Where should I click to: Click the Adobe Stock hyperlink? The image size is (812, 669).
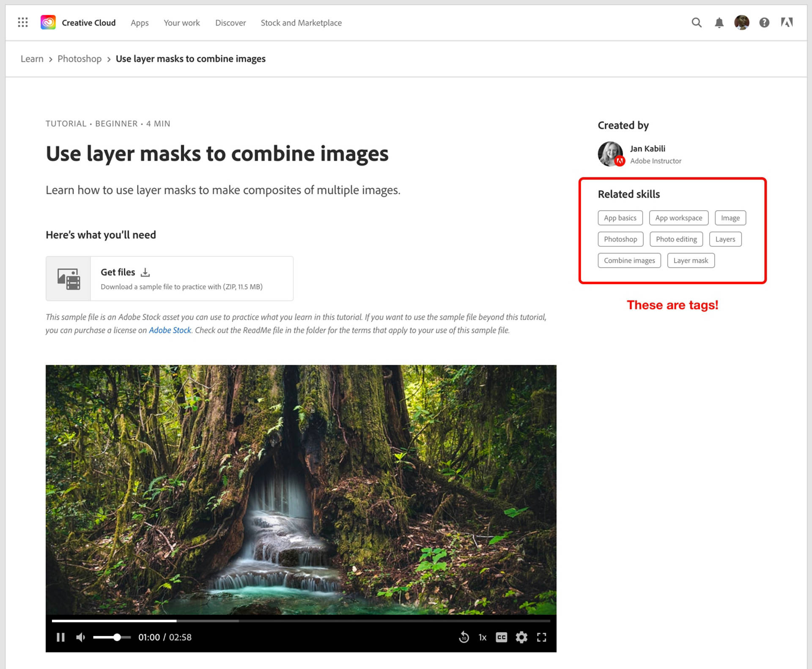(x=170, y=330)
